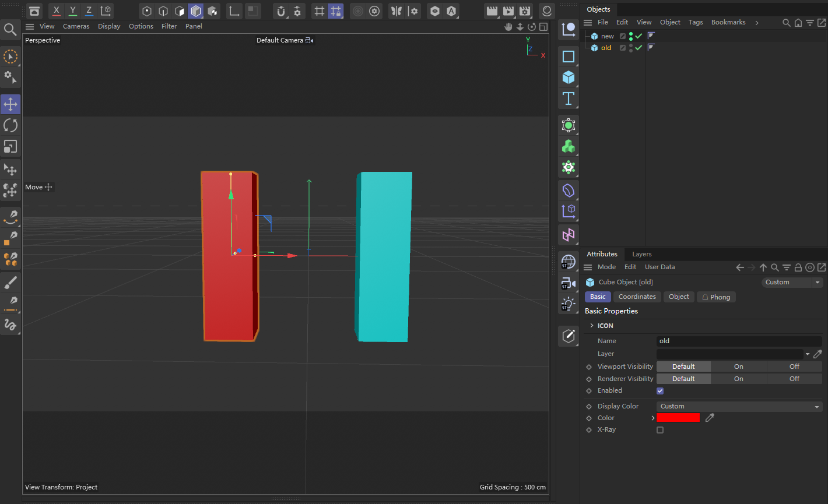The width and height of the screenshot is (828, 504).
Task: Open Object Manager Bookmarks menu
Action: [728, 22]
